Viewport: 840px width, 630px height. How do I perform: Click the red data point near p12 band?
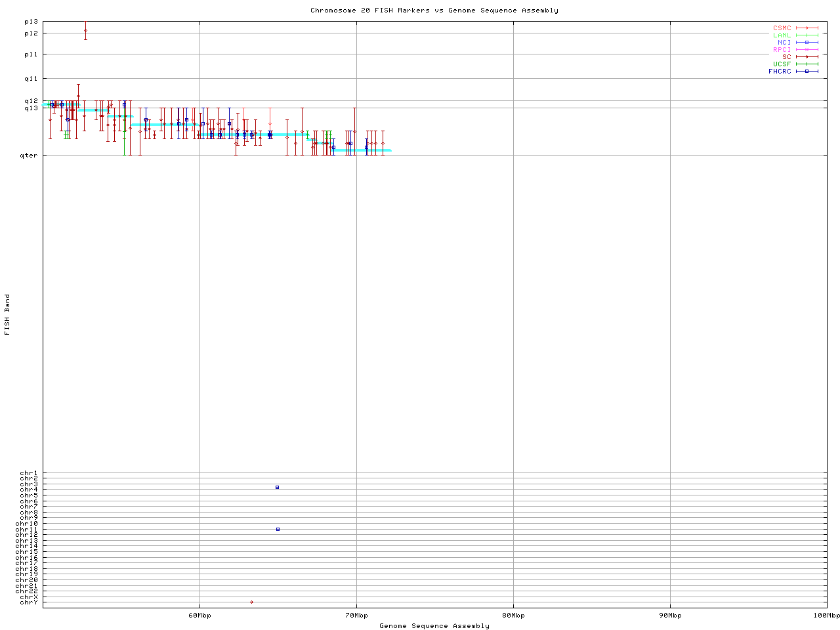pyautogui.click(x=85, y=30)
